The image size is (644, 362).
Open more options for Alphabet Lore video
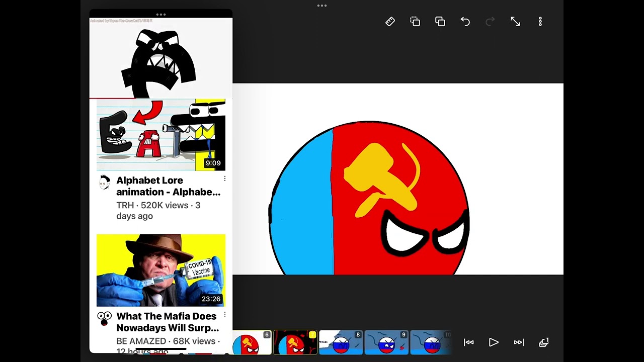[x=225, y=178]
